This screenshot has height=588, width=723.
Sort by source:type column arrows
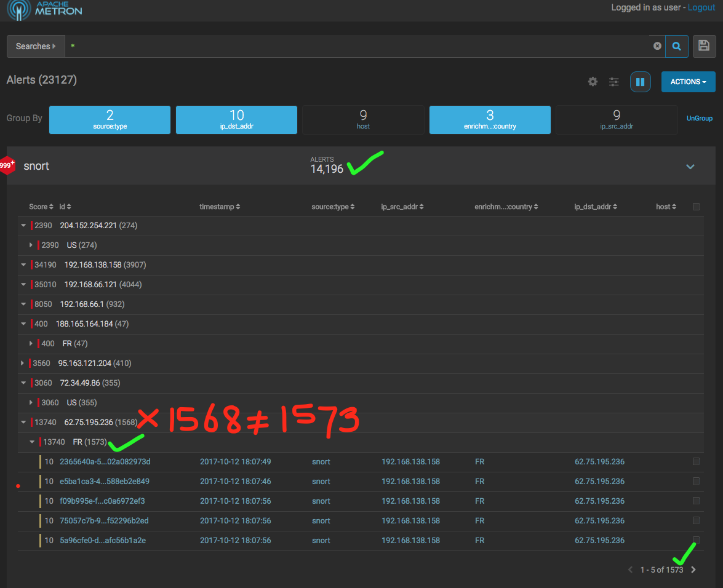(x=353, y=207)
